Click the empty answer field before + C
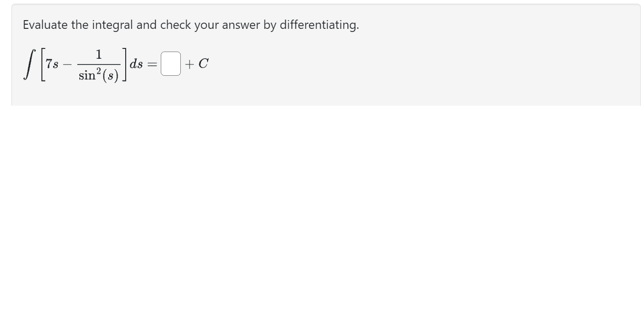The height and width of the screenshot is (334, 644). pyautogui.click(x=170, y=64)
